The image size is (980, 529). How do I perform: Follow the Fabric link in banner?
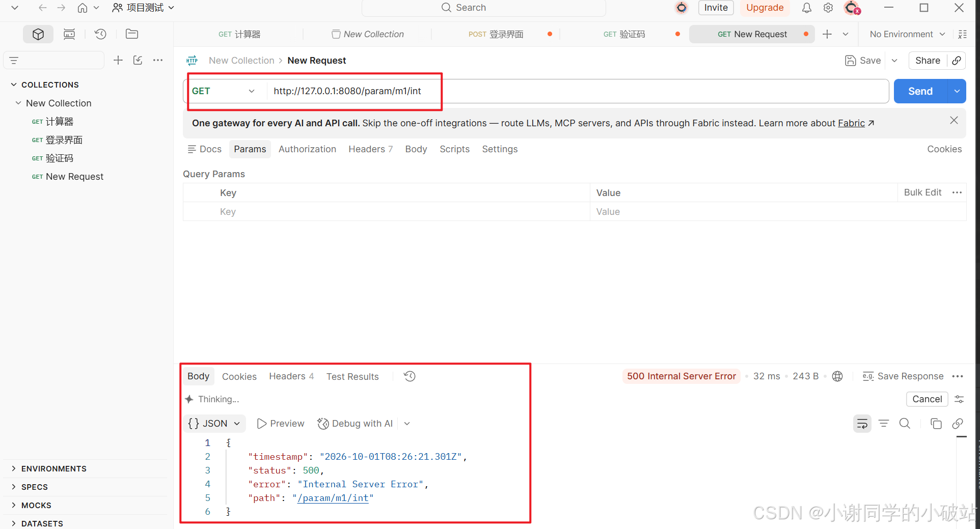point(851,123)
